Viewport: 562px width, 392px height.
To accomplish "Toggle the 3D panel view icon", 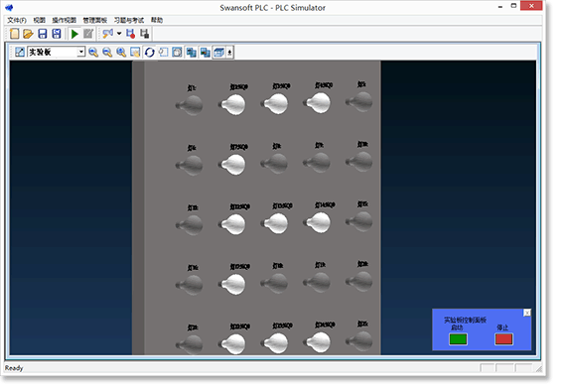I will click(x=218, y=53).
